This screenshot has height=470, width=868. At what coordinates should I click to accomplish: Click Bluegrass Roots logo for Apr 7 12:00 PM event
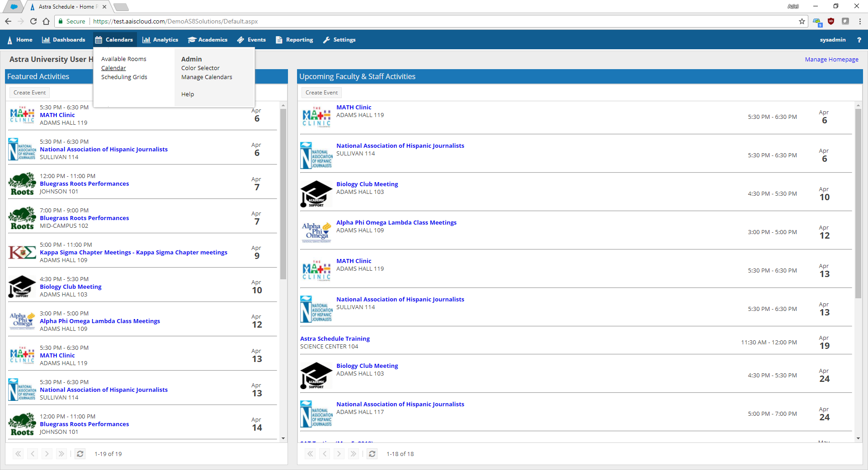tap(22, 184)
